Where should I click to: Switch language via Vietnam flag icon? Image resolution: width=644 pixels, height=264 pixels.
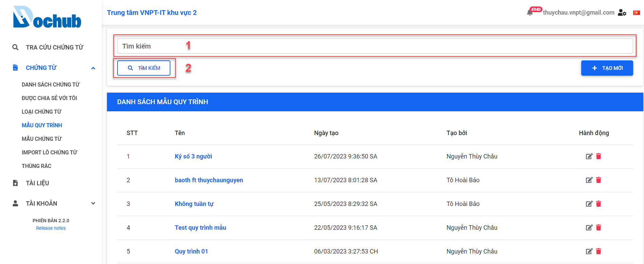pos(637,13)
